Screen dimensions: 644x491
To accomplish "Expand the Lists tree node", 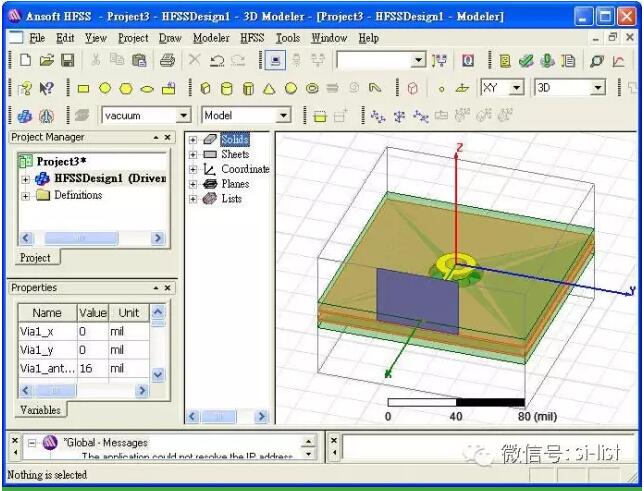I will click(193, 199).
